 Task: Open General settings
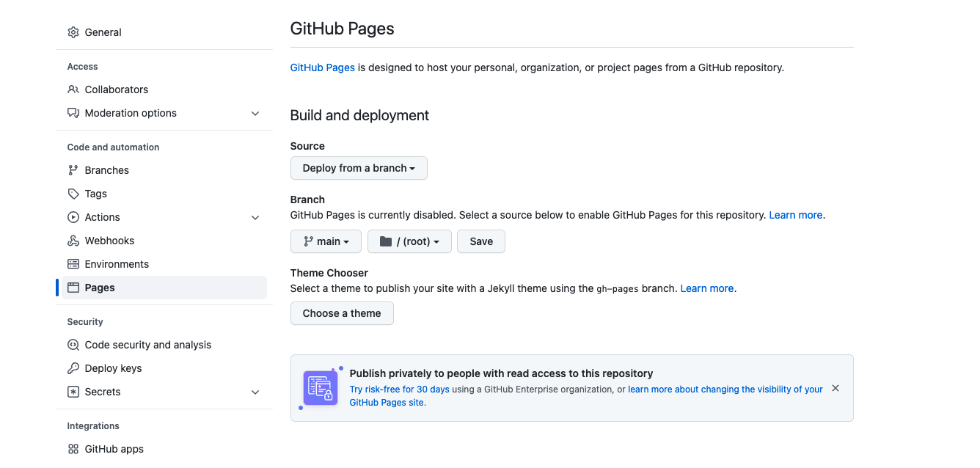(x=164, y=32)
